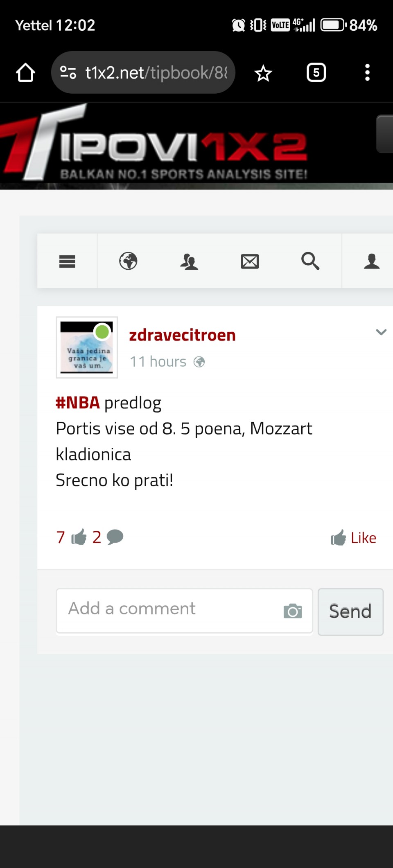Image resolution: width=393 pixels, height=868 pixels.
Task: Open the user profile icon
Action: pyautogui.click(x=371, y=261)
